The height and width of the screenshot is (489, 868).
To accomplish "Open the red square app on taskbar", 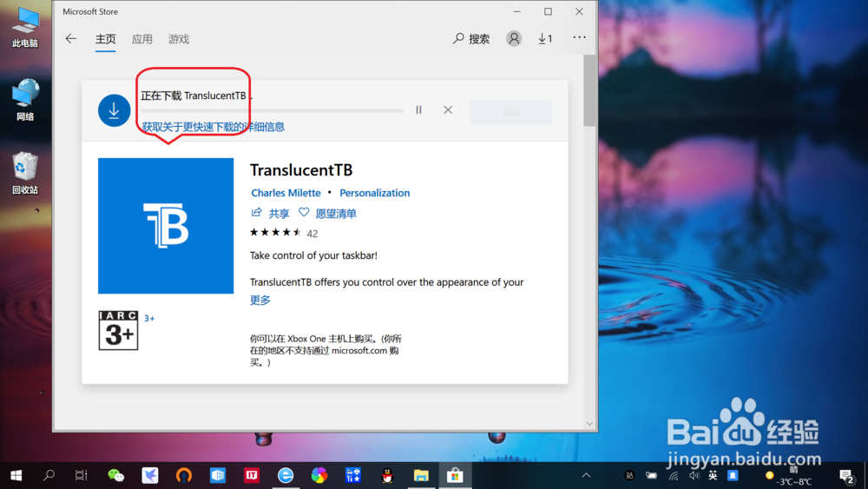I will pos(252,475).
